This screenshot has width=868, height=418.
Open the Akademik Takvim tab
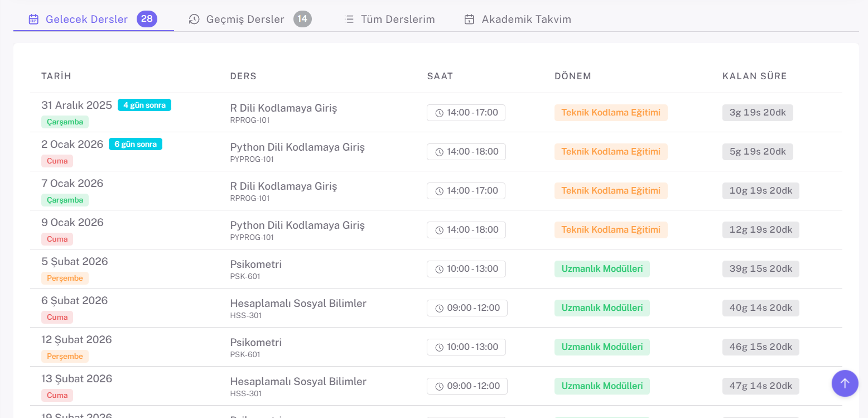coord(526,20)
